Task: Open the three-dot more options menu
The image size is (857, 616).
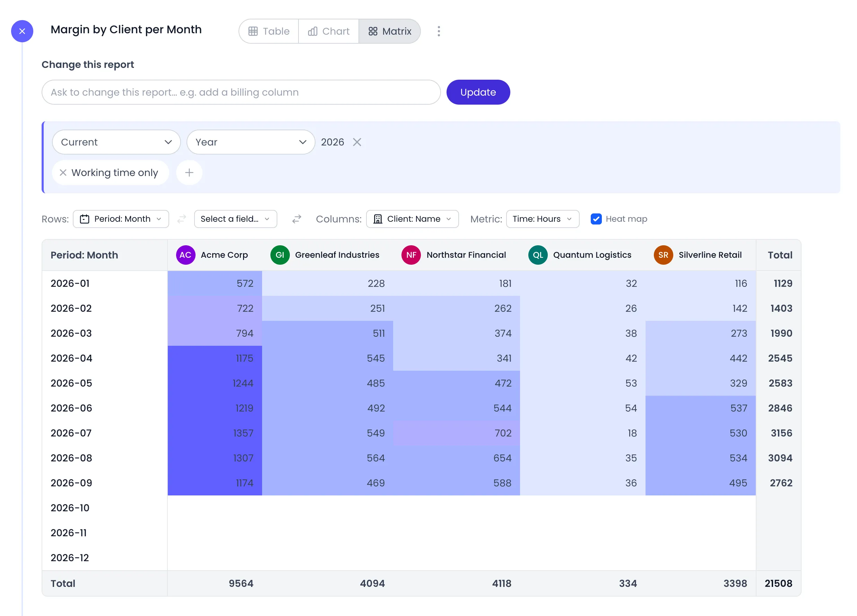Action: click(x=439, y=31)
